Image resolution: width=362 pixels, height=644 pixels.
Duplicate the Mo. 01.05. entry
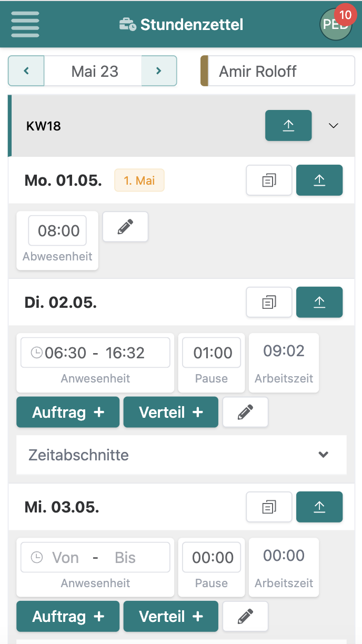(x=269, y=180)
